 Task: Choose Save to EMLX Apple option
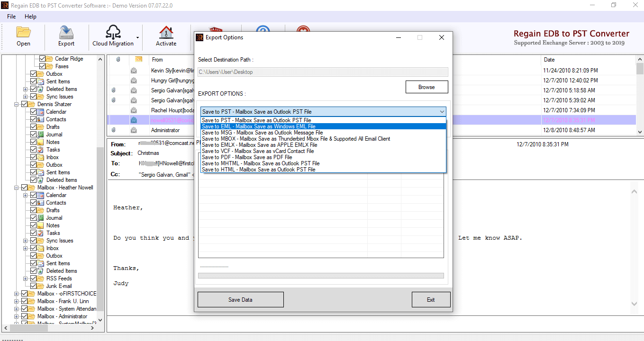324,145
